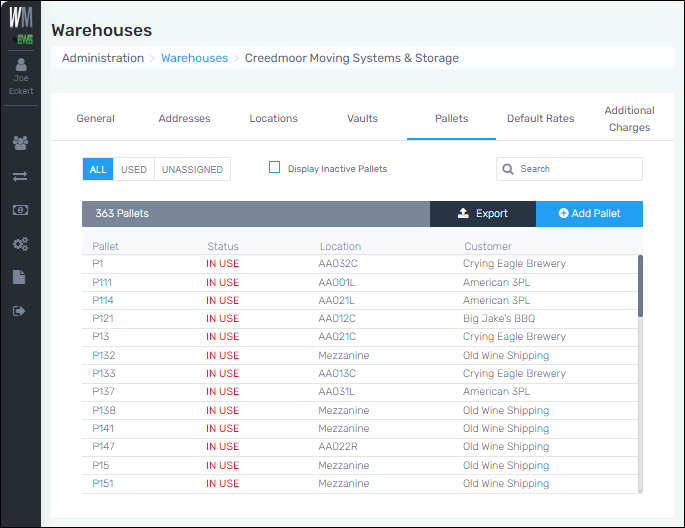Switch to the Vaults tab

coord(363,118)
